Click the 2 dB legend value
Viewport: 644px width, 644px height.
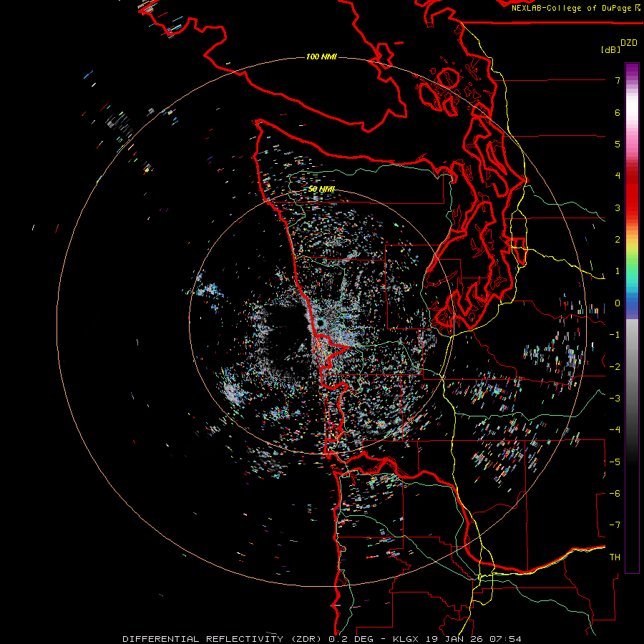tap(618, 240)
